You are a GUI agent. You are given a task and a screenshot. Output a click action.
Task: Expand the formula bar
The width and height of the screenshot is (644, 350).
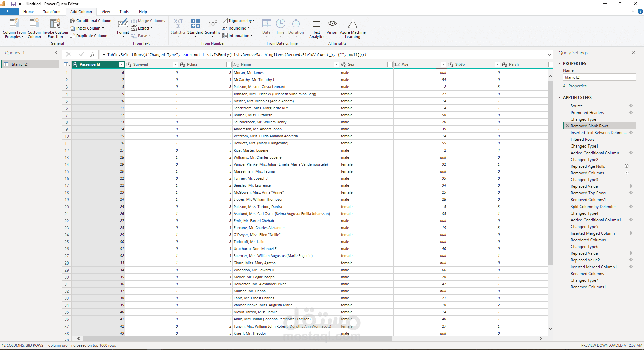[x=549, y=55]
